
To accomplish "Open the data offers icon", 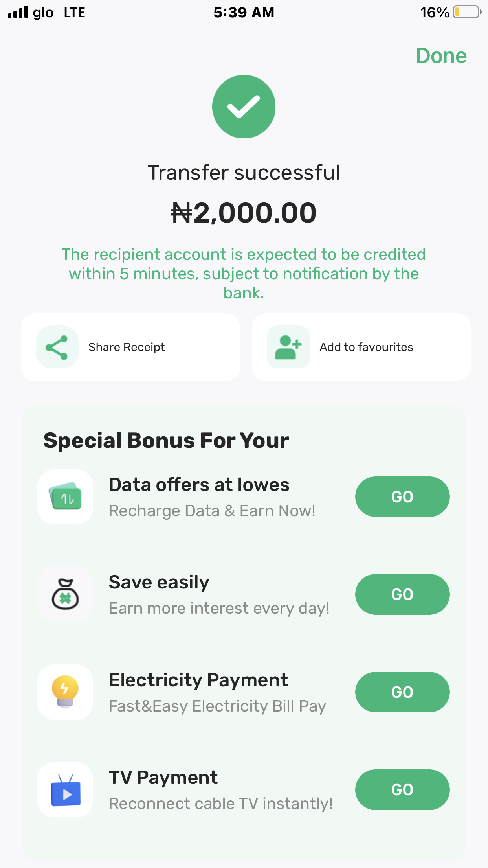I will (x=65, y=497).
